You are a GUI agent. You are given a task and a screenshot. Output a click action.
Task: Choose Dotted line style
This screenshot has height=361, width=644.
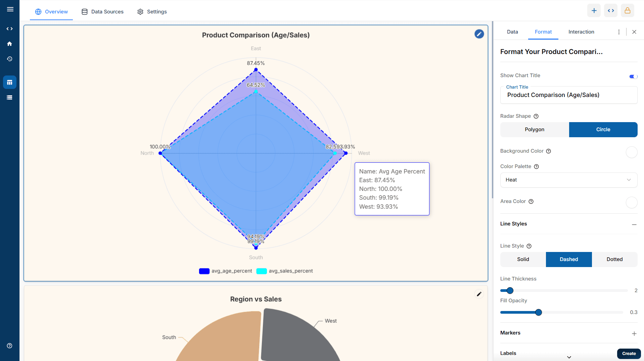click(x=614, y=259)
